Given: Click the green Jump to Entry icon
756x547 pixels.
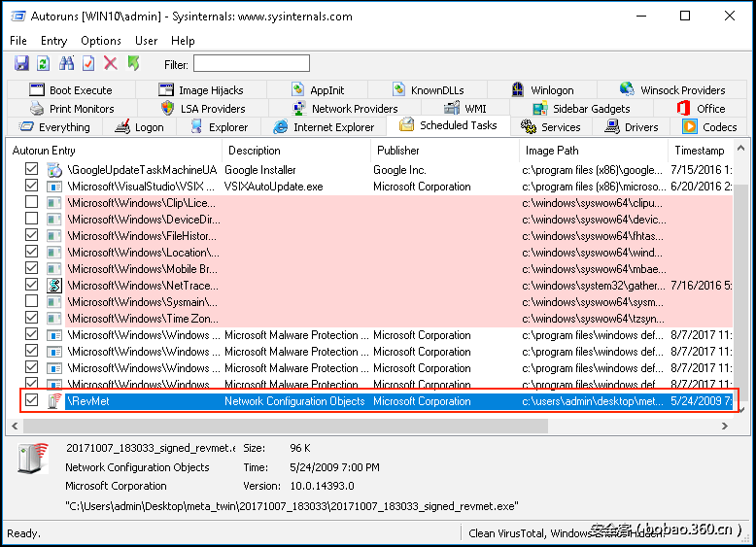Looking at the screenshot, I should click(133, 63).
